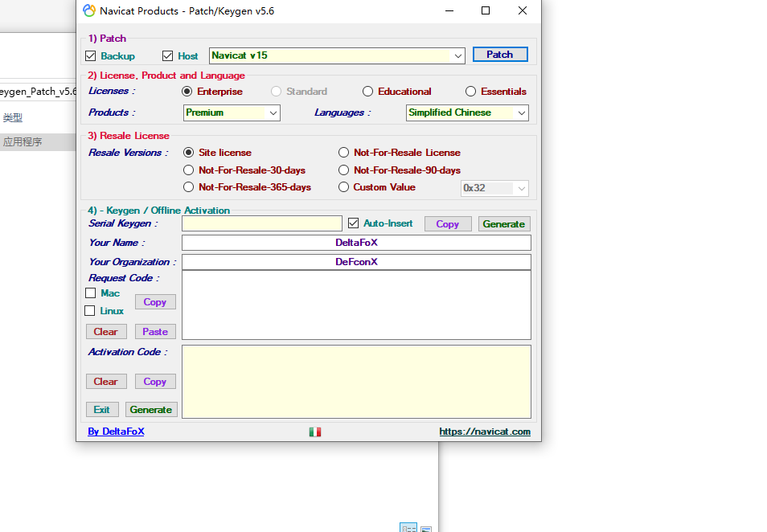Uncheck Auto-Insert
Screen dimensions: 767x532
click(x=355, y=223)
